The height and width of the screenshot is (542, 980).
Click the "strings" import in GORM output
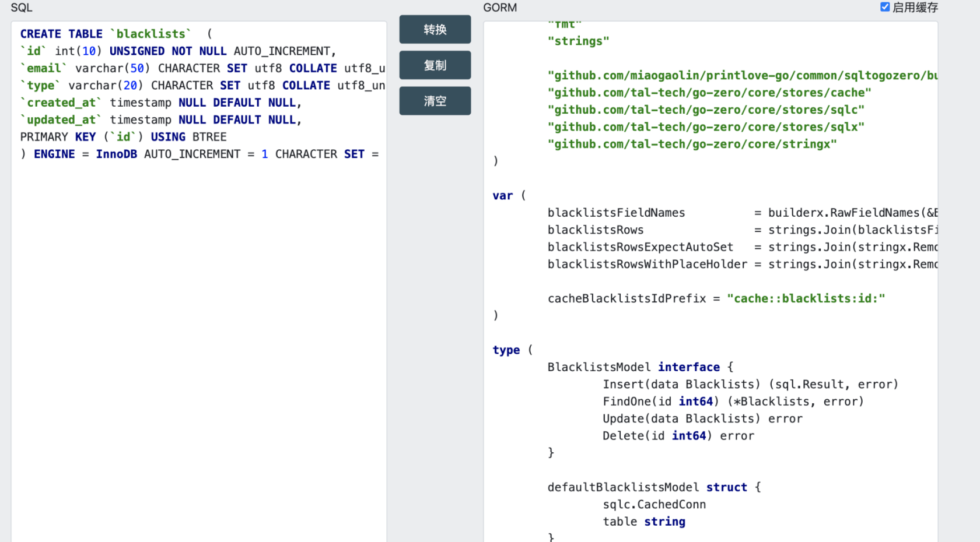578,41
